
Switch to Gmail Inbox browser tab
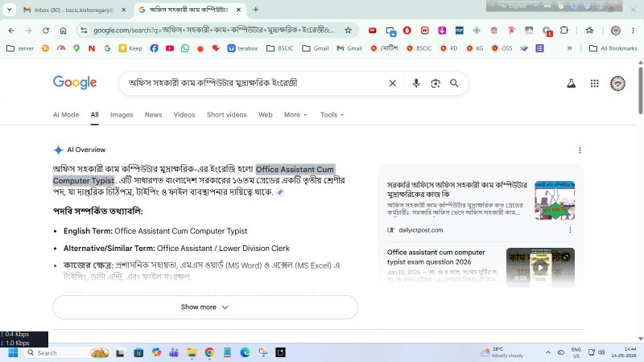coord(75,10)
